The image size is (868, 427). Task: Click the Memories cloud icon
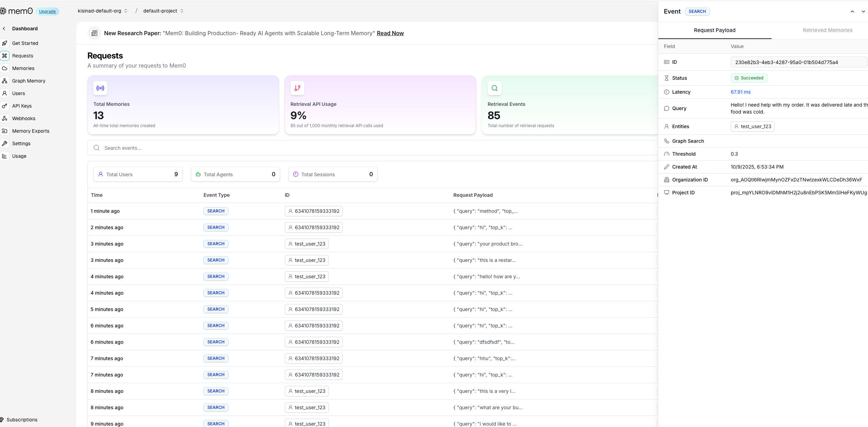pyautogui.click(x=5, y=68)
